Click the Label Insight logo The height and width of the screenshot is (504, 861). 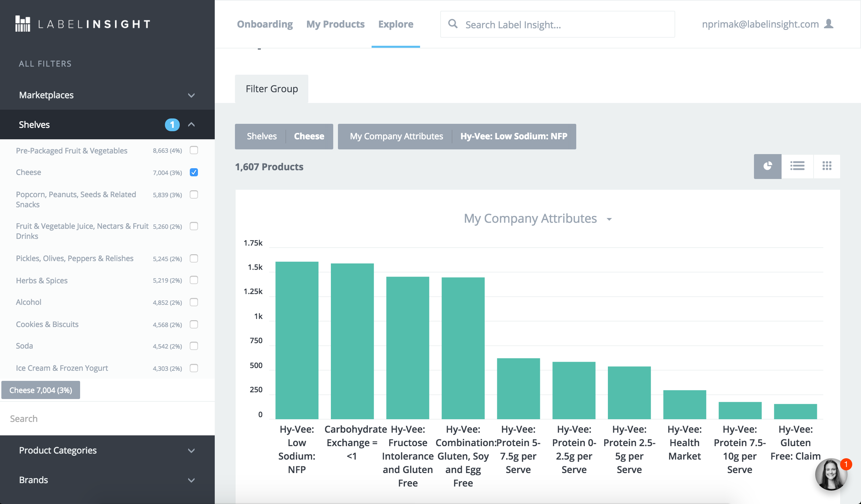click(83, 24)
